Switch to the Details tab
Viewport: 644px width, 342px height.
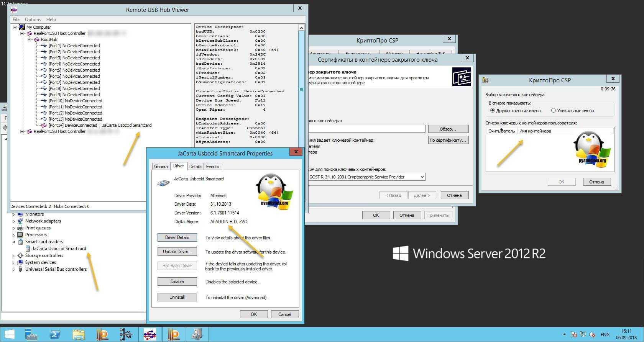tap(195, 166)
